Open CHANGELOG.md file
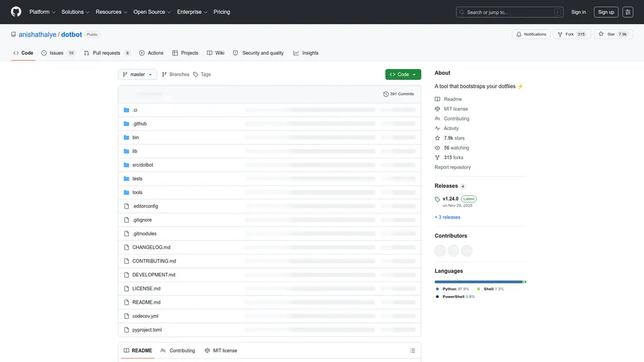The width and height of the screenshot is (644, 362). coord(151,248)
